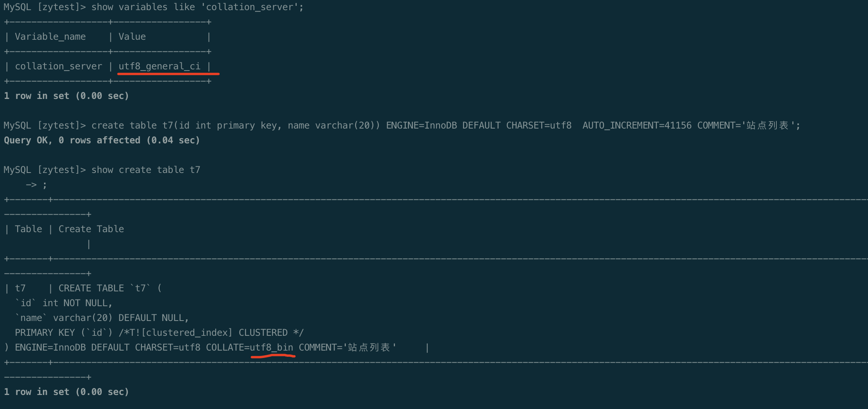Click the Variable_name column header

pos(50,37)
